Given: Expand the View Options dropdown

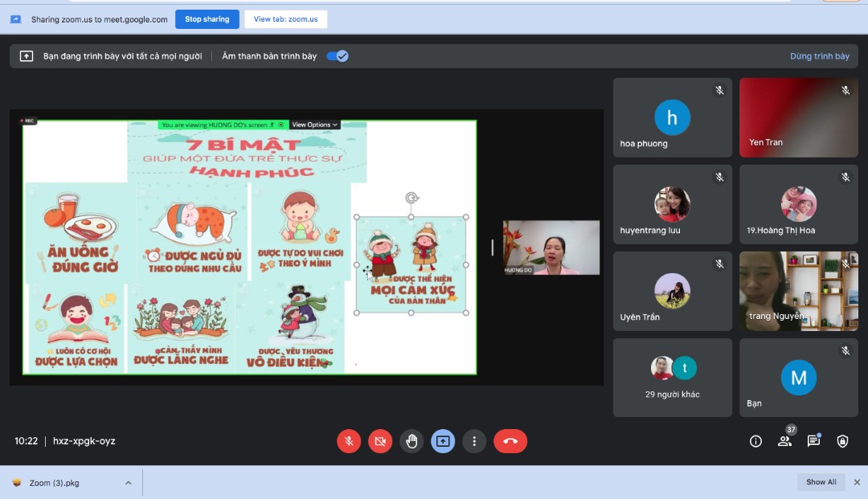Looking at the screenshot, I should (314, 125).
